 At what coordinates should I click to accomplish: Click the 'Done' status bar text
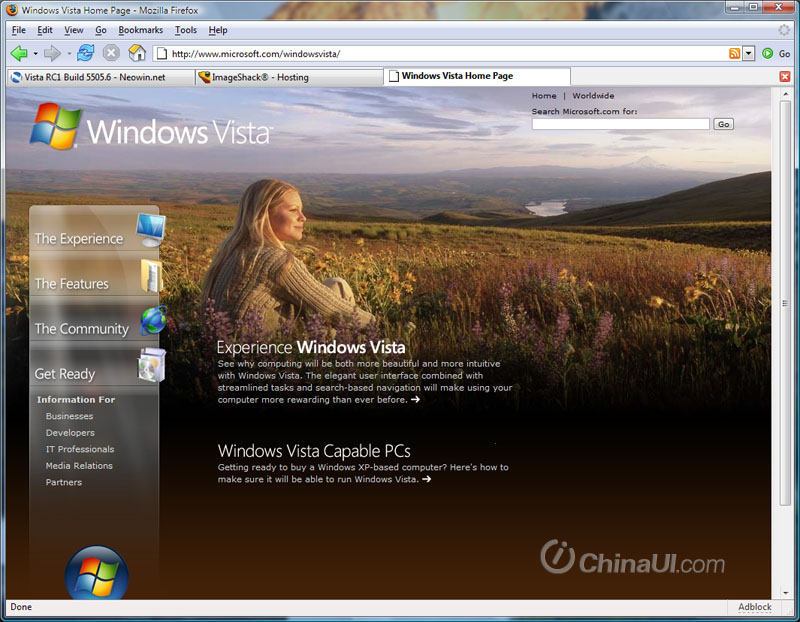point(21,607)
